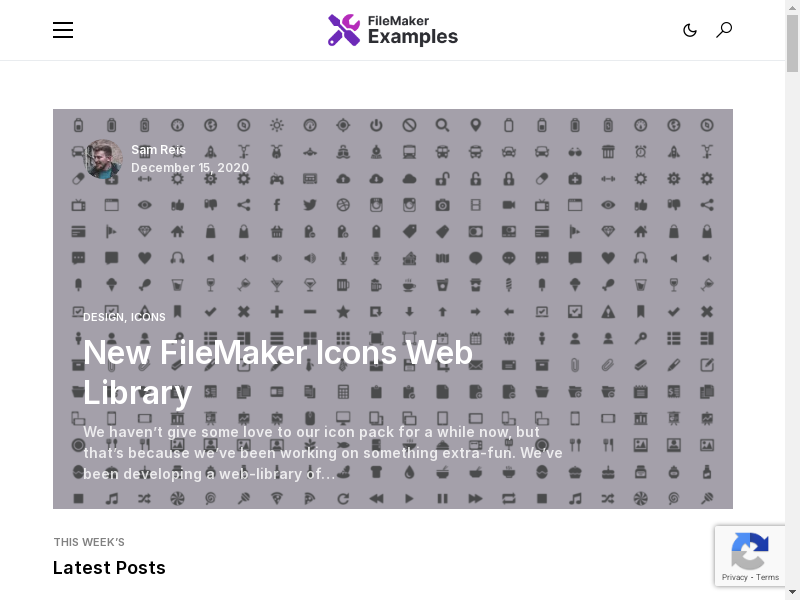
Task: Open the DESIGN category link
Action: coord(103,317)
